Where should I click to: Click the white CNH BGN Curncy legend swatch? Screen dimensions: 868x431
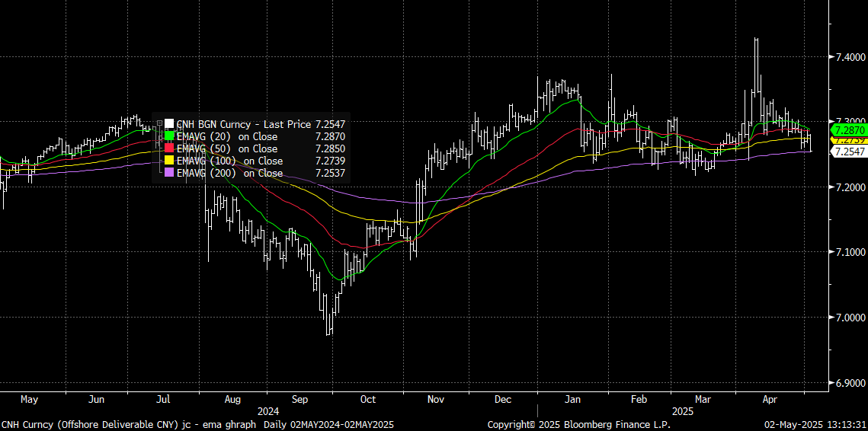pos(169,123)
